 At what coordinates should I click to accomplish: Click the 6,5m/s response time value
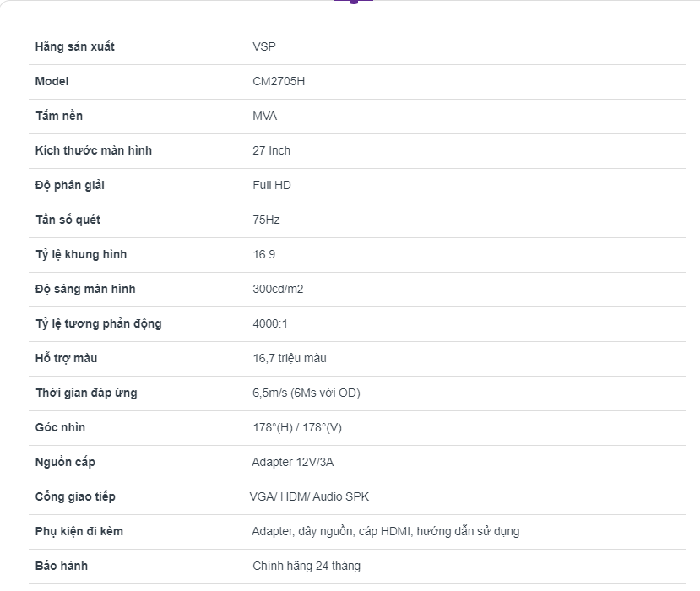(307, 393)
